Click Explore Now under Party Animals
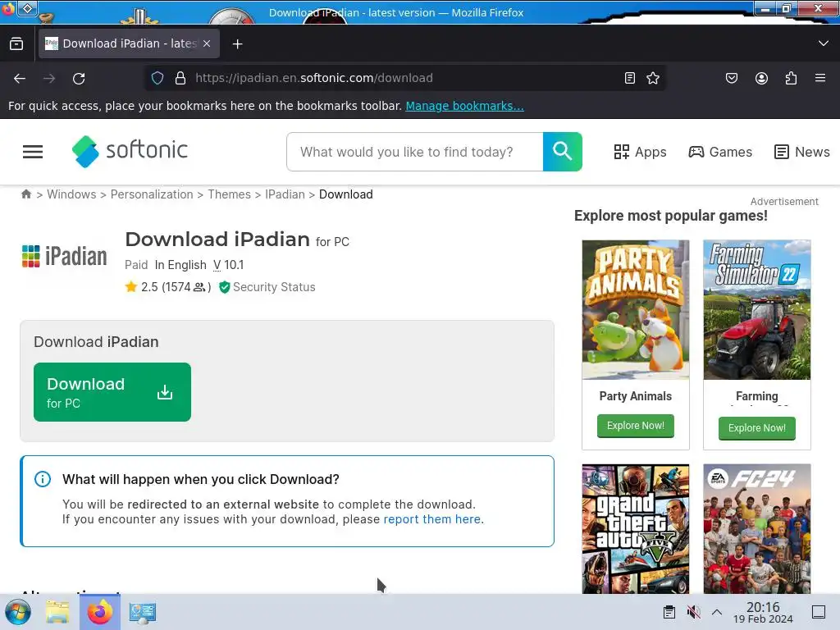 pyautogui.click(x=636, y=426)
